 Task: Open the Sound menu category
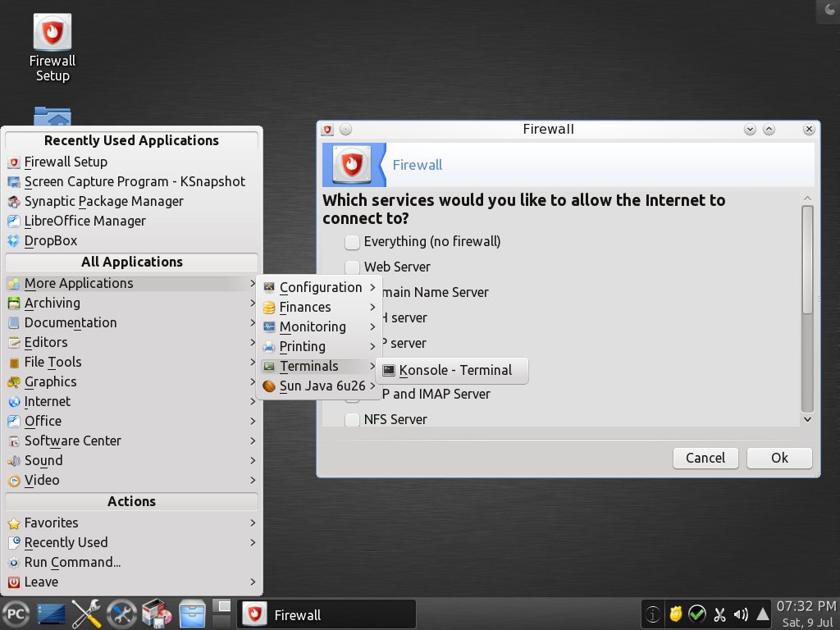(x=132, y=461)
